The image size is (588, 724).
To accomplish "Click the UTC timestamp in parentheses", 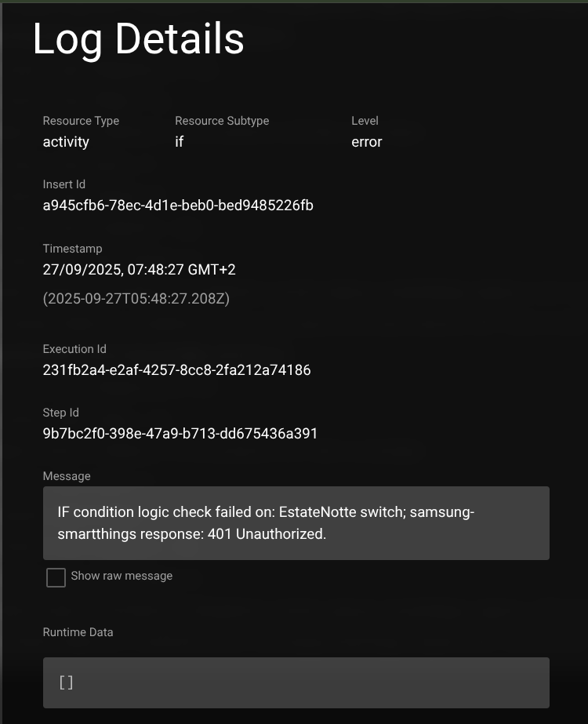I will coord(136,299).
